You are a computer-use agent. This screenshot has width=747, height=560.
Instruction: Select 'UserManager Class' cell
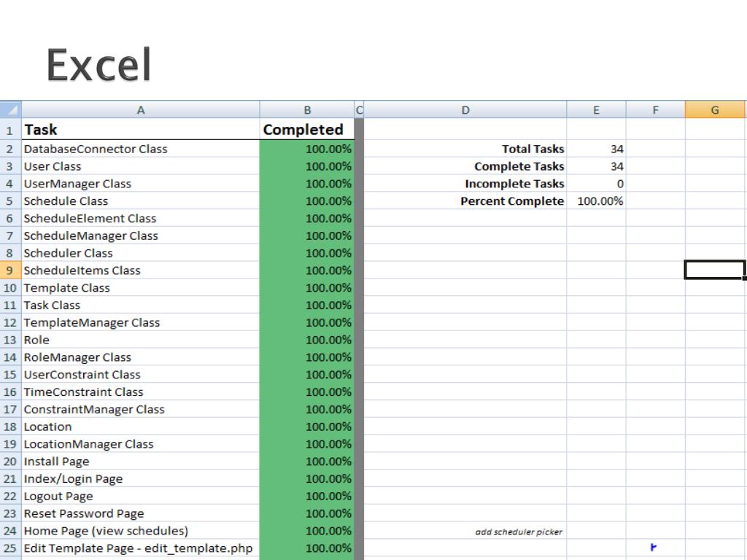(141, 184)
